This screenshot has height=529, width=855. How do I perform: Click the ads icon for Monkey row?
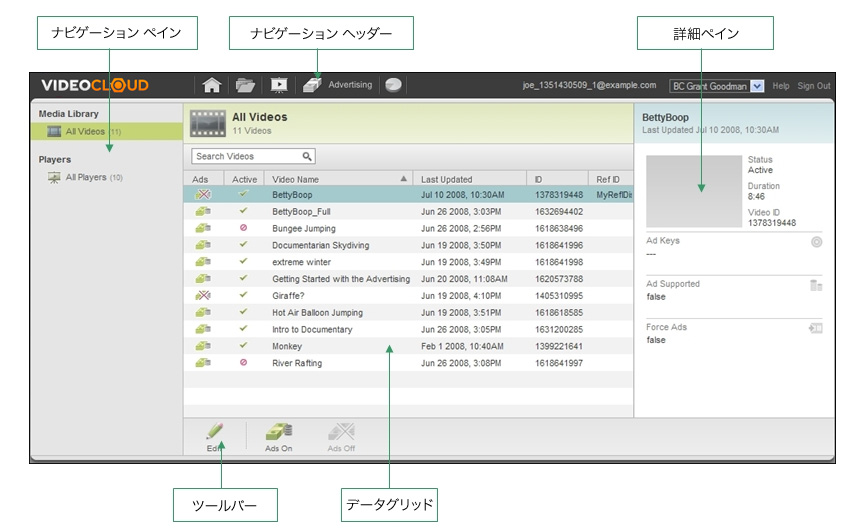203,346
